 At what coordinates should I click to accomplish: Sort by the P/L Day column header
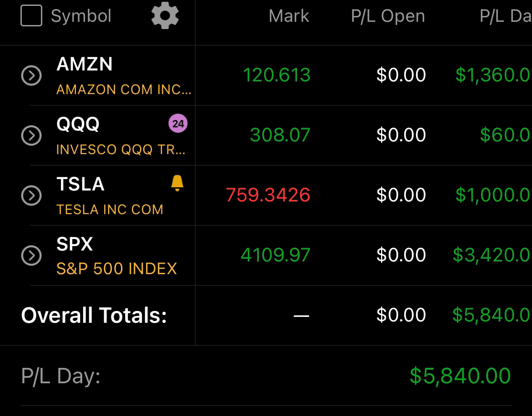[x=505, y=16]
